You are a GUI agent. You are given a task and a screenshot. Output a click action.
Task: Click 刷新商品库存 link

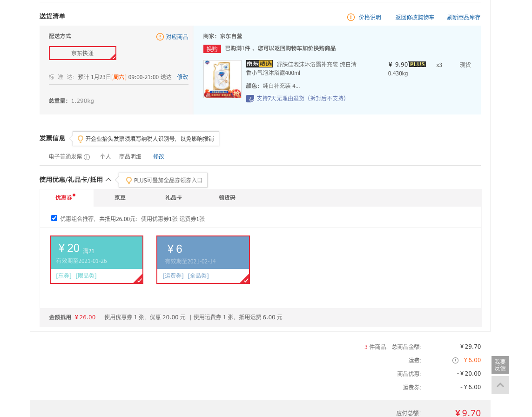(x=464, y=17)
